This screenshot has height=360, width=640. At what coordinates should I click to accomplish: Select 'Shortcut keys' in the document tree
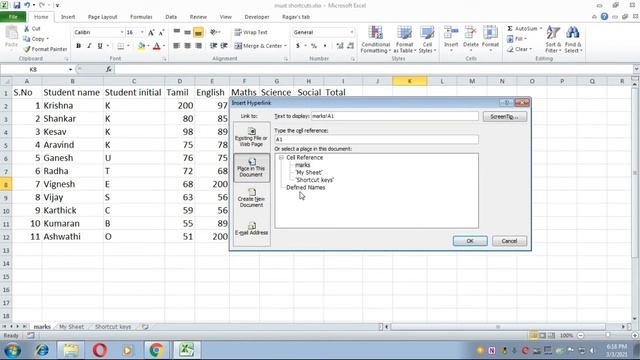(x=314, y=180)
